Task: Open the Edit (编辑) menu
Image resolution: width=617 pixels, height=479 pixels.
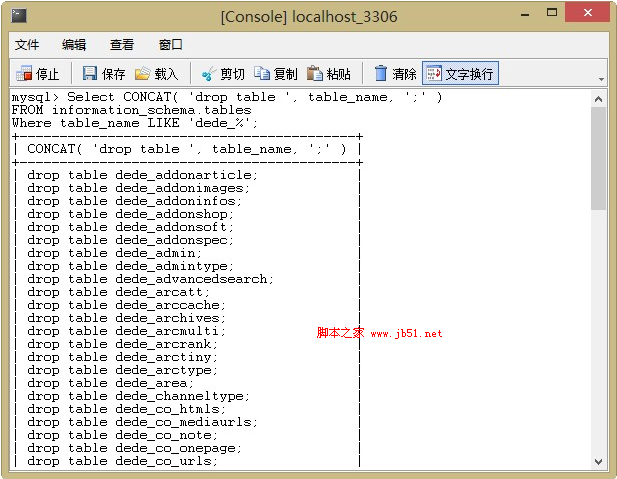Action: [74, 45]
